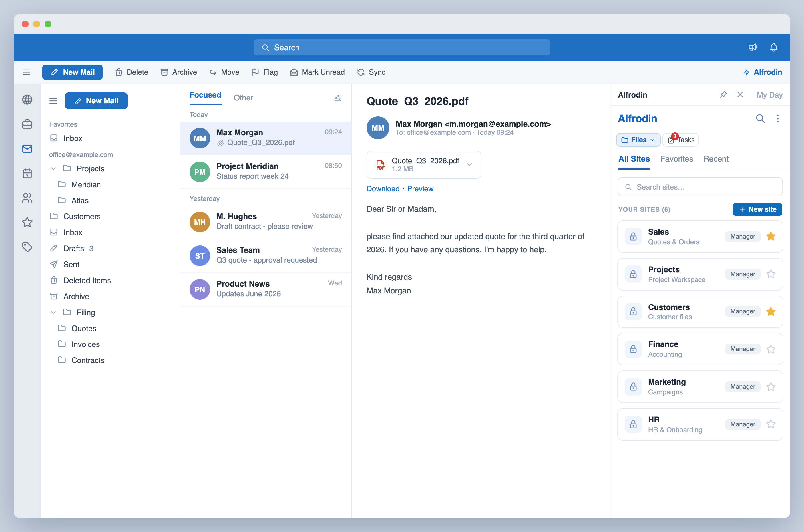
Task: Create a New site
Action: coord(757,210)
